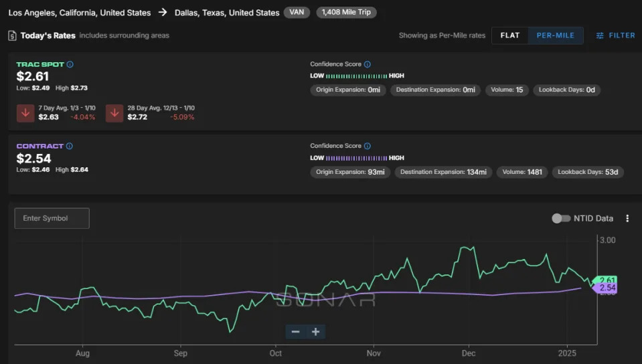Click the TRAC spot green confidence bar
Viewport: 642px width, 364px height.
click(x=357, y=76)
